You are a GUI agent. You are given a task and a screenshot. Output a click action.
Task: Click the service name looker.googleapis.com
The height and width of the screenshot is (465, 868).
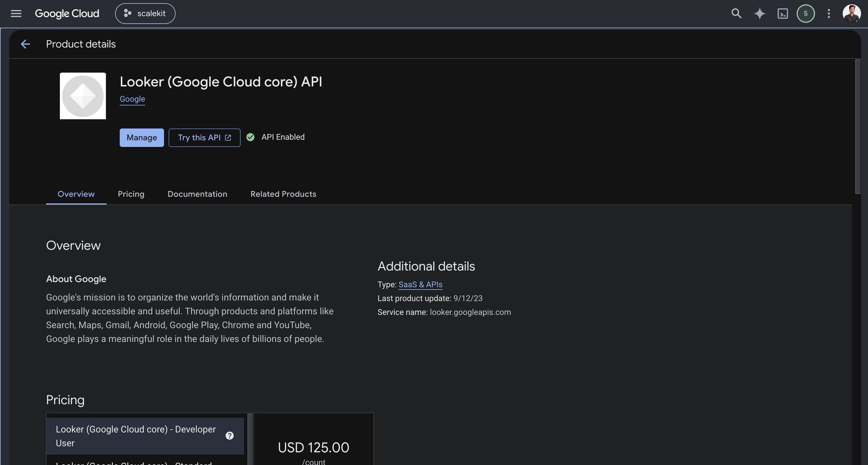[470, 312]
